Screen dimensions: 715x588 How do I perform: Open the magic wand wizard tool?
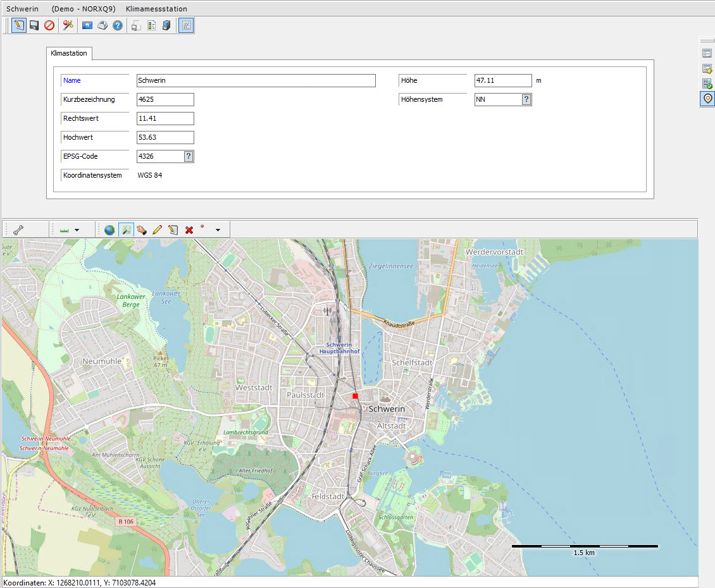[x=68, y=25]
